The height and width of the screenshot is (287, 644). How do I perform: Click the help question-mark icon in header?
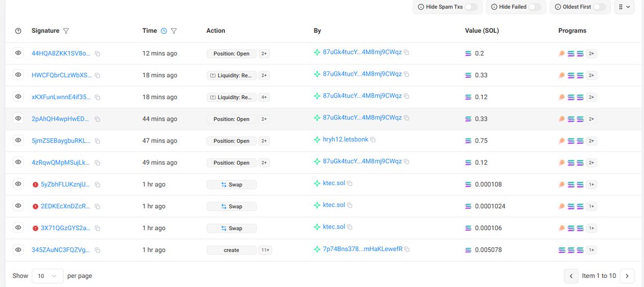(18, 31)
